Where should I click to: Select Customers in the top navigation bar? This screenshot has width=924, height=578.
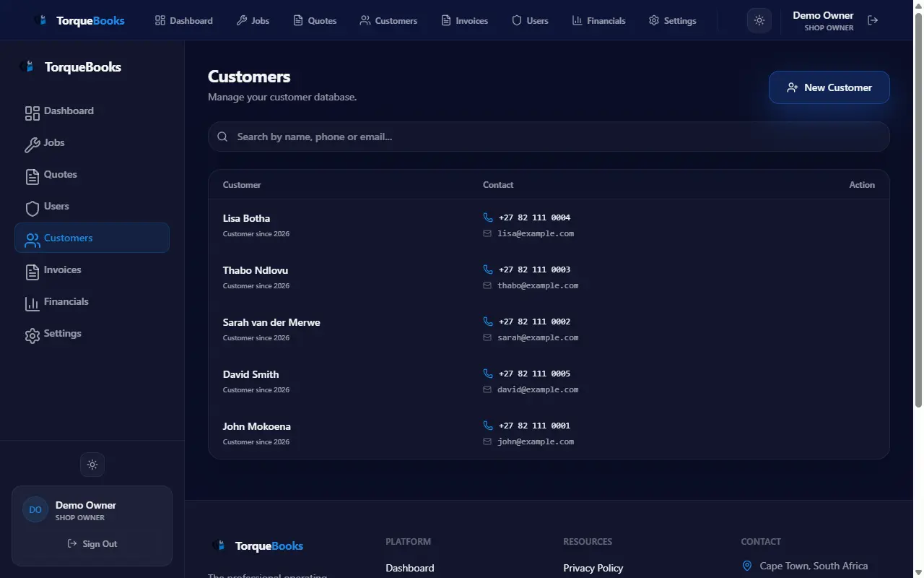(x=388, y=20)
